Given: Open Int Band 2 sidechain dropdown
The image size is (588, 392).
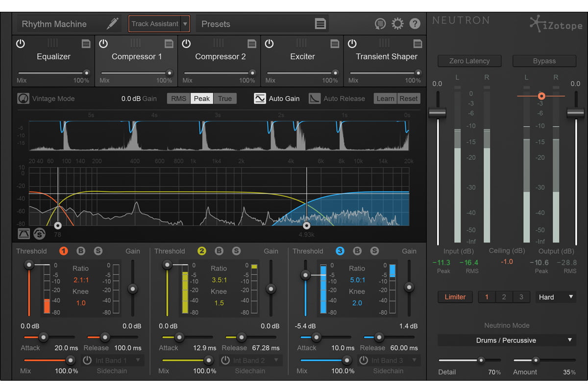Looking at the screenshot, I should 257,360.
